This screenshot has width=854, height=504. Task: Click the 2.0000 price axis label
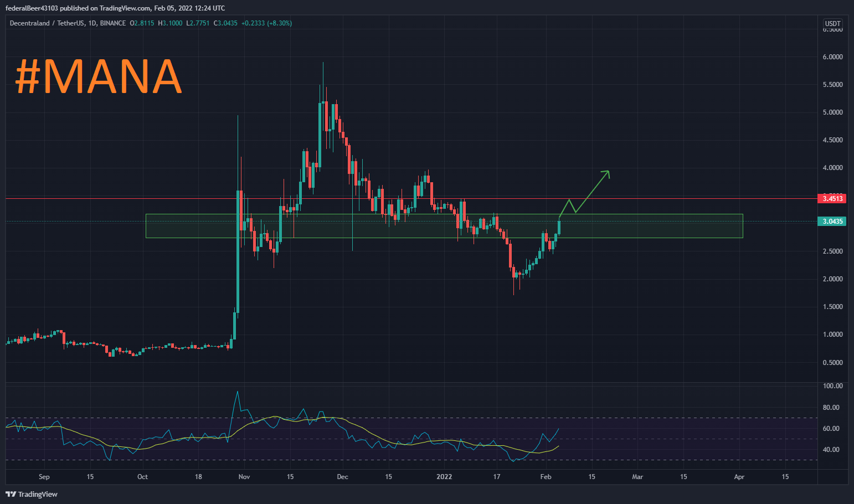click(833, 279)
